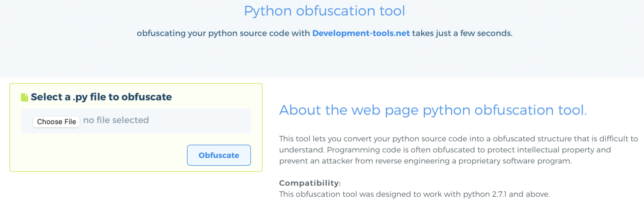Click the 'Compatibility:' subheading
This screenshot has width=644, height=204.
310,183
